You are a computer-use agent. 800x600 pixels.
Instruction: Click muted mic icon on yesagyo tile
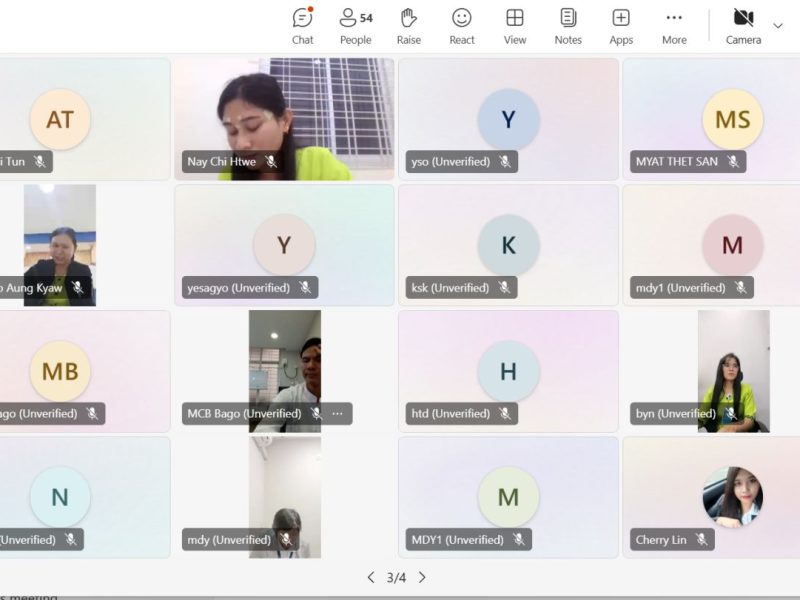pyautogui.click(x=305, y=288)
